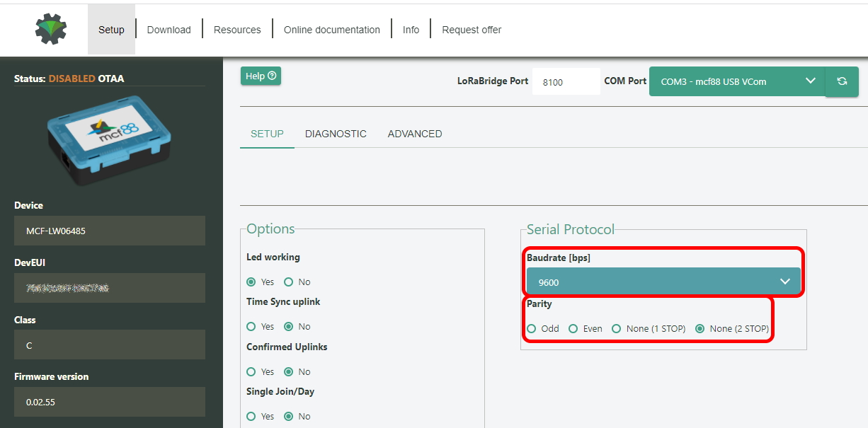Select Yes for Led working
This screenshot has height=428, width=868.
251,282
